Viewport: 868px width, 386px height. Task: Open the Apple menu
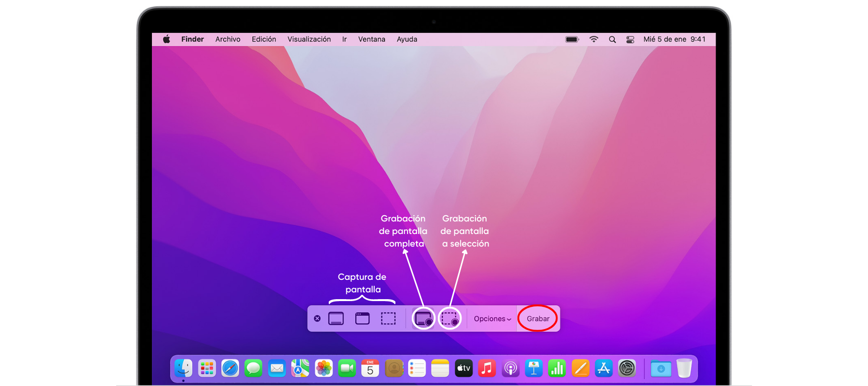(166, 40)
